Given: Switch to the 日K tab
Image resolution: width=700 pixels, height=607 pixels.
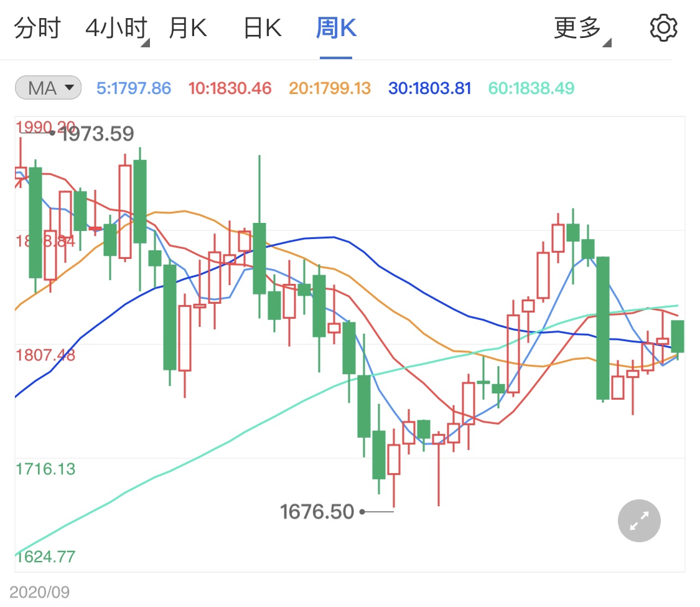Looking at the screenshot, I should (x=263, y=27).
